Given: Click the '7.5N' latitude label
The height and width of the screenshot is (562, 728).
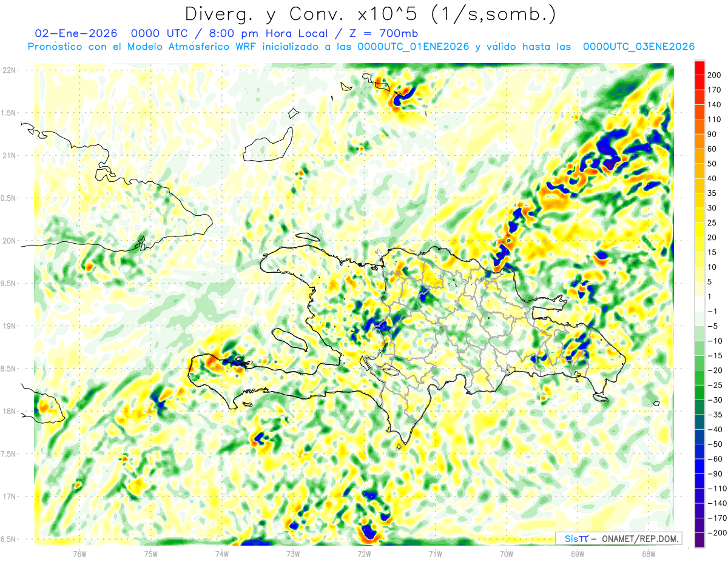Looking at the screenshot, I should click(x=9, y=454).
